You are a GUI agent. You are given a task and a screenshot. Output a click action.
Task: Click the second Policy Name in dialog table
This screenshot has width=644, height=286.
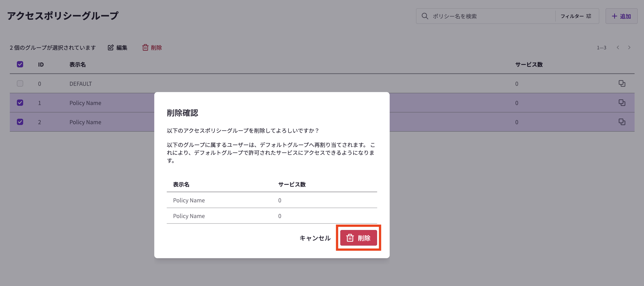189,216
